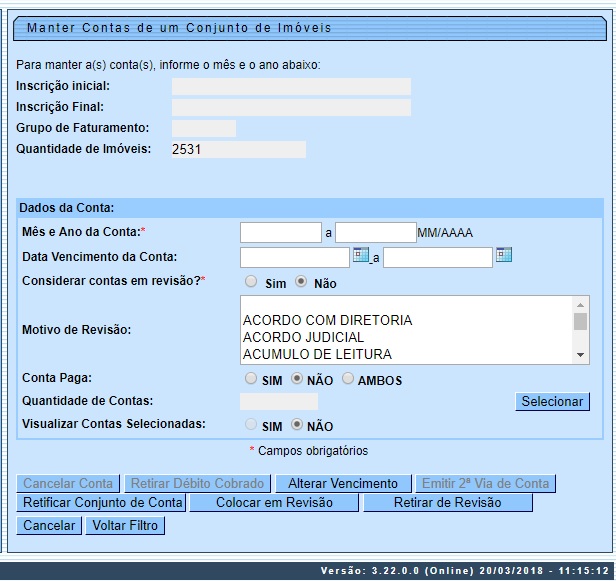The image size is (616, 581).
Task: Select the blank first option in Motivo de Revisão
Action: click(407, 304)
